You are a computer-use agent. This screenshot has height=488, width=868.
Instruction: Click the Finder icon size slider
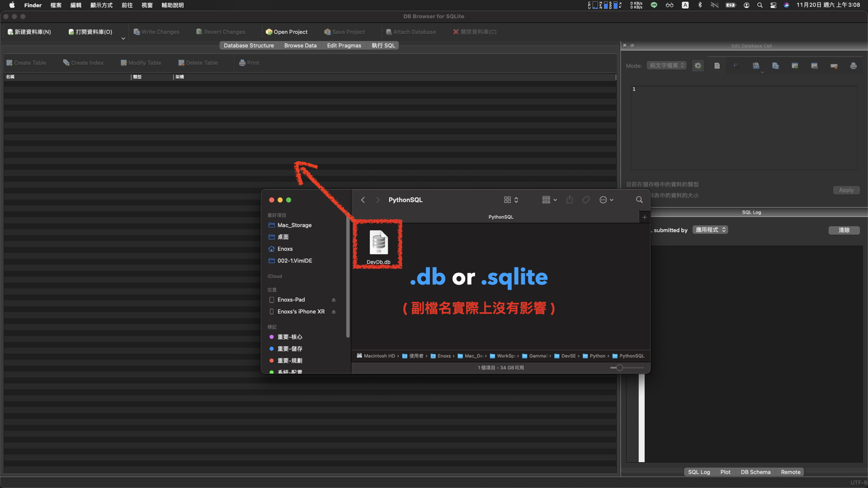pos(627,368)
